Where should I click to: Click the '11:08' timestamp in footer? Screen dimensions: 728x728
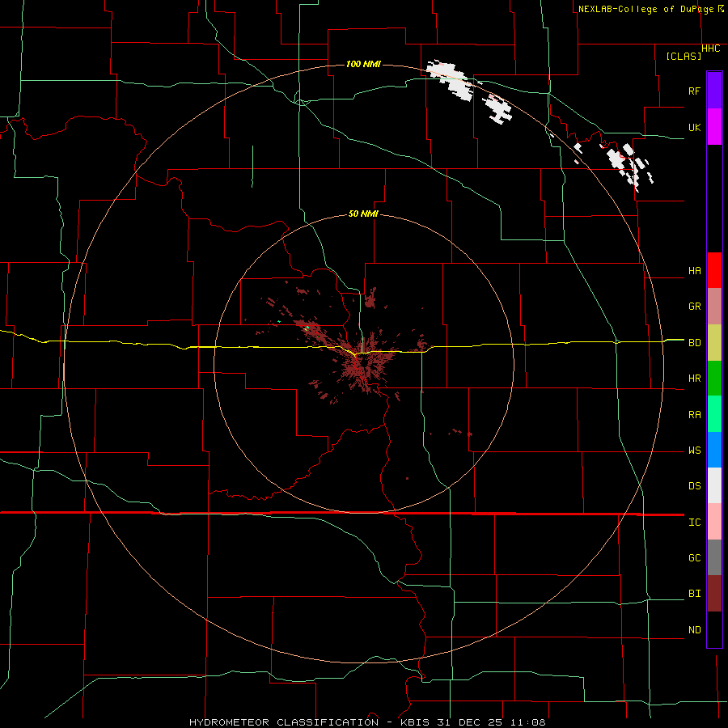point(527,722)
